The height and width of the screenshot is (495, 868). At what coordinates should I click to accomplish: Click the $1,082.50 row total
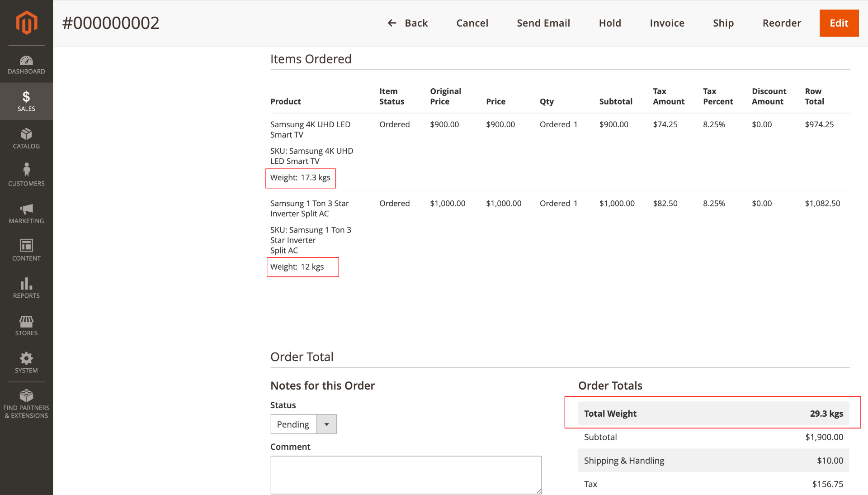[822, 204]
